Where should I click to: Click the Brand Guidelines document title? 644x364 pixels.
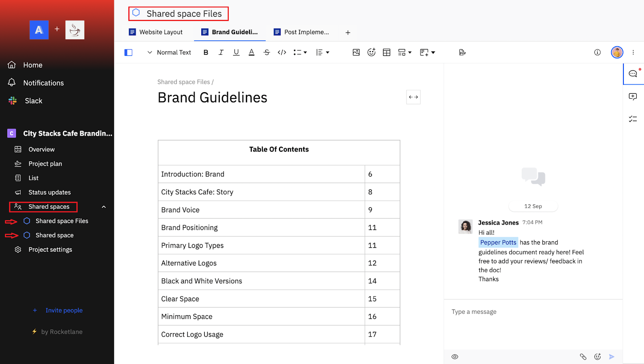coord(213,97)
